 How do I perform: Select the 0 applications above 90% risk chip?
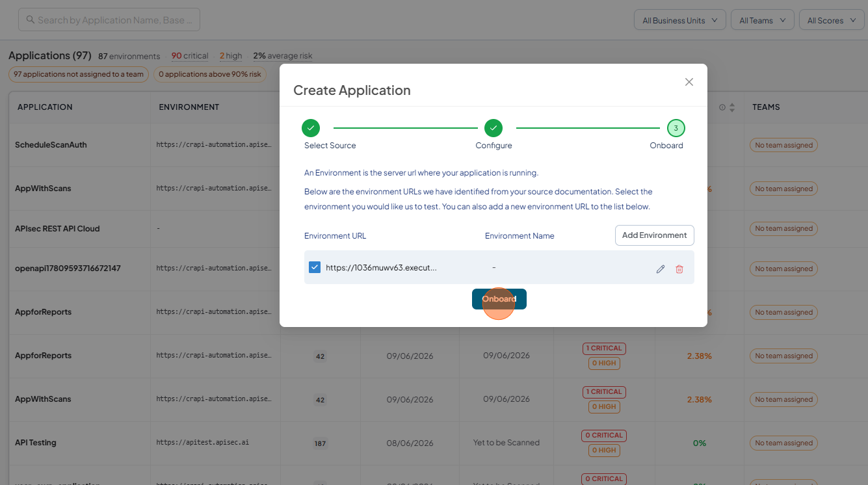click(210, 74)
